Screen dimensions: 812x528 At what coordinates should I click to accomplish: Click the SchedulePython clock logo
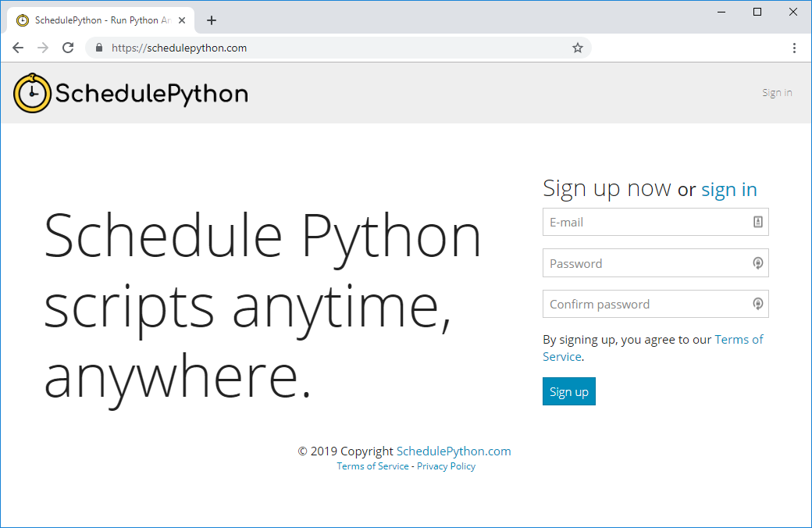pyautogui.click(x=32, y=93)
